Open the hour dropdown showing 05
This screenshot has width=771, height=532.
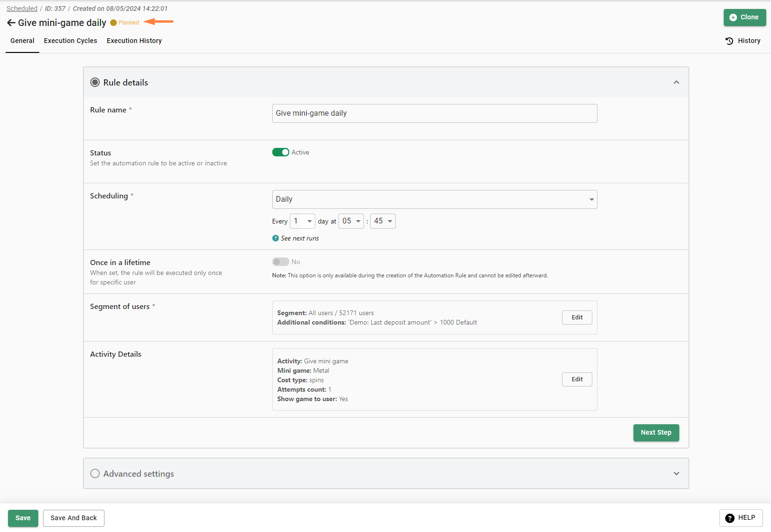click(351, 221)
